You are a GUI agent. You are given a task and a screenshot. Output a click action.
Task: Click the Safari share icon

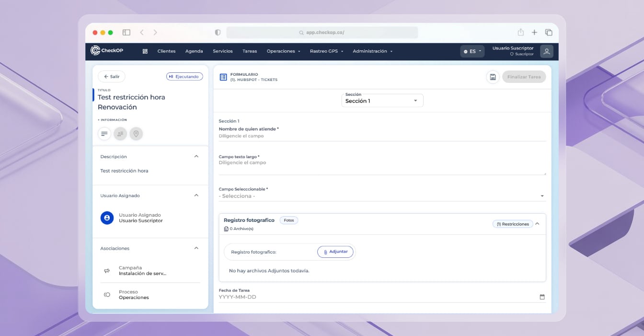click(x=520, y=33)
